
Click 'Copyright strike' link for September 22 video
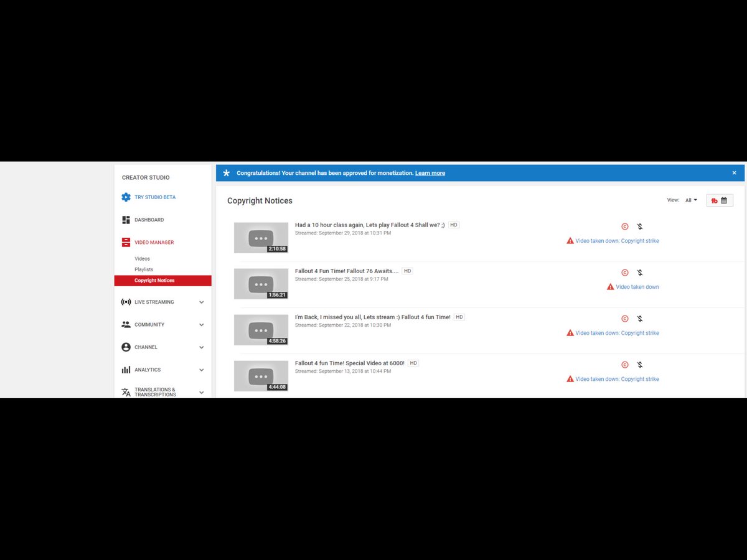(640, 333)
